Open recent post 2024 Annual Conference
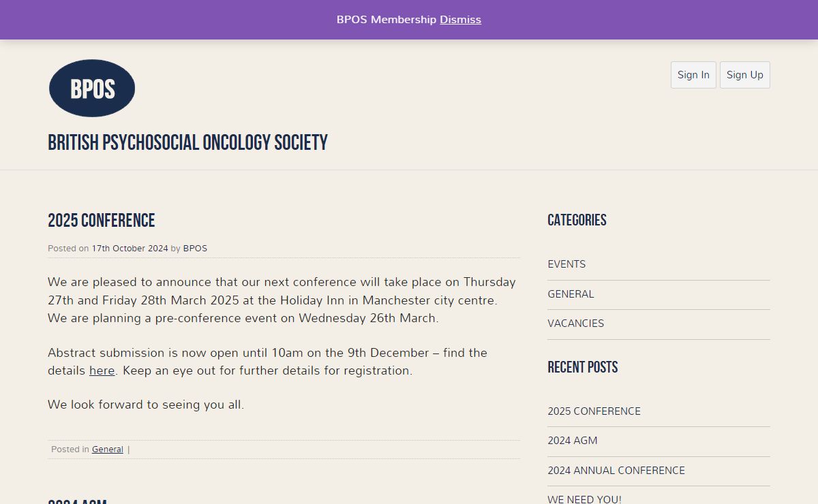The width and height of the screenshot is (818, 504). coord(616,471)
